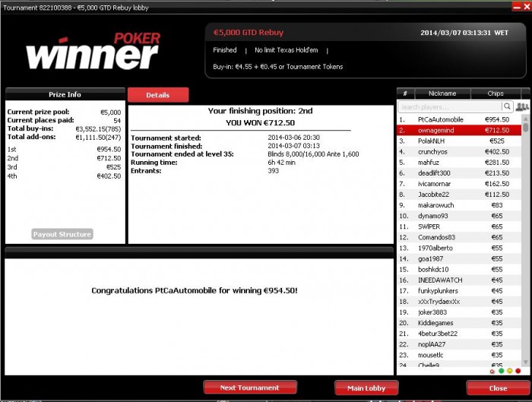The image size is (532, 402).
Task: Click the player group icon beside search box
Action: [x=522, y=107]
